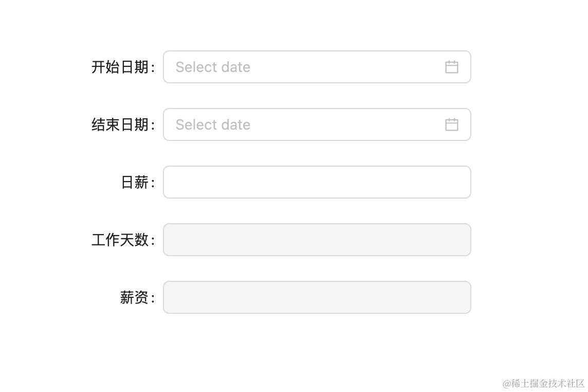The image size is (588, 392).
Task: Click the calendar icon in 开始日期 field
Action: pyautogui.click(x=451, y=67)
